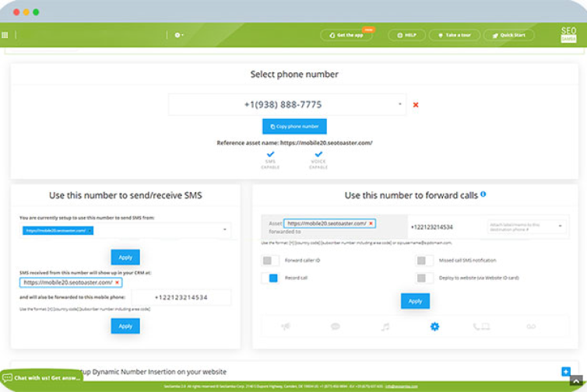Viewport: 587px width, 392px height.
Task: Toggle Forward caller ID switch
Action: pos(271,261)
